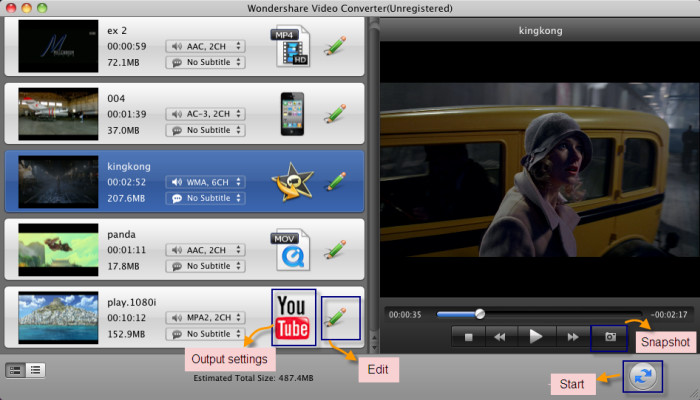Click the elapsed time 00:00:35
The height and width of the screenshot is (400, 700).
405,314
